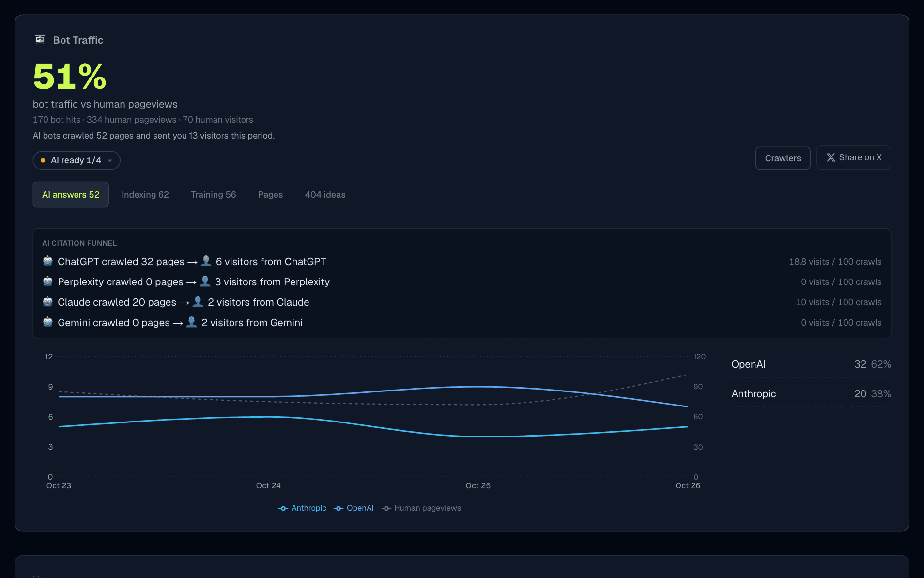Click 10 visits / 100 crawls value
The height and width of the screenshot is (578, 924).
[839, 302]
